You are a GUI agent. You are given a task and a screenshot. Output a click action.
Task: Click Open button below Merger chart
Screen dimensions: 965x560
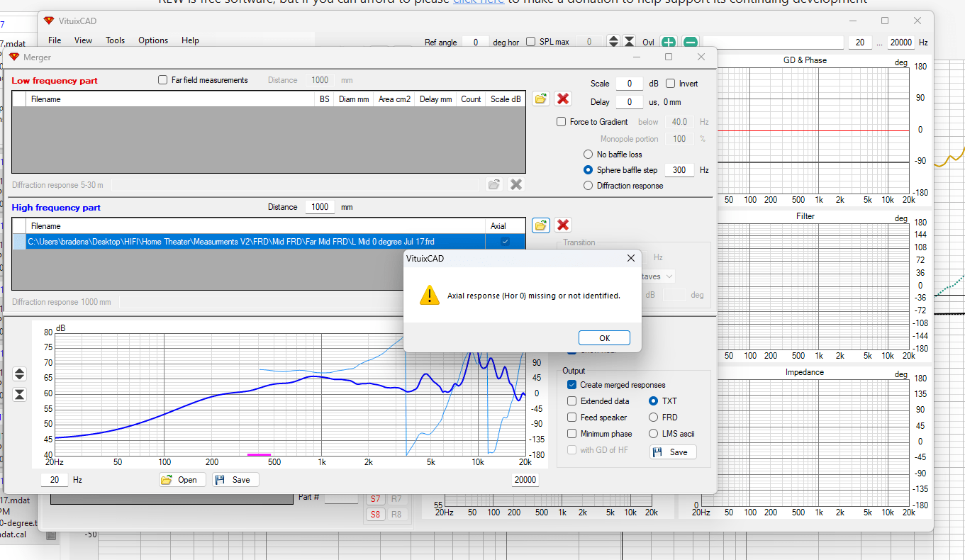(182, 480)
